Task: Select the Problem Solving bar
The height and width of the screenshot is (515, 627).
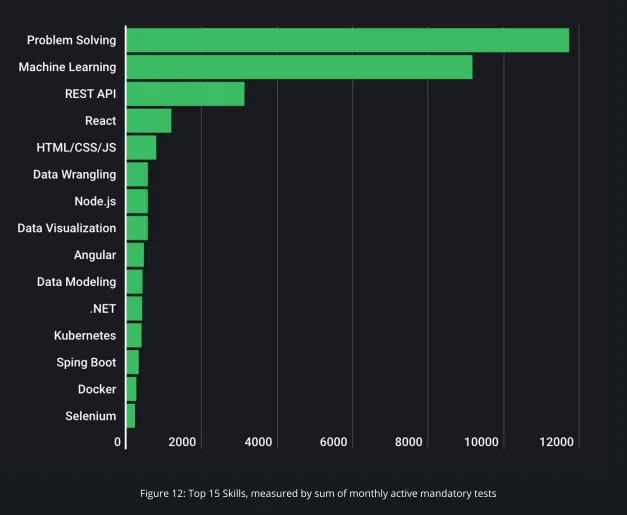Action: [x=348, y=40]
